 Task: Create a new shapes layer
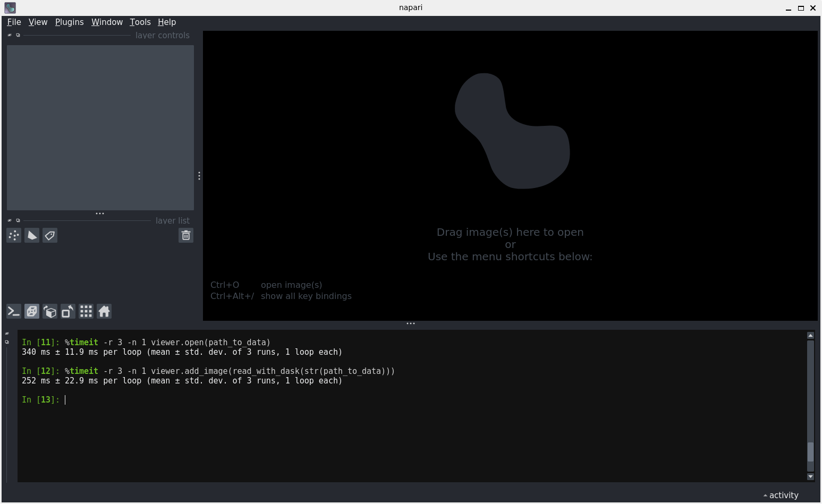click(32, 235)
